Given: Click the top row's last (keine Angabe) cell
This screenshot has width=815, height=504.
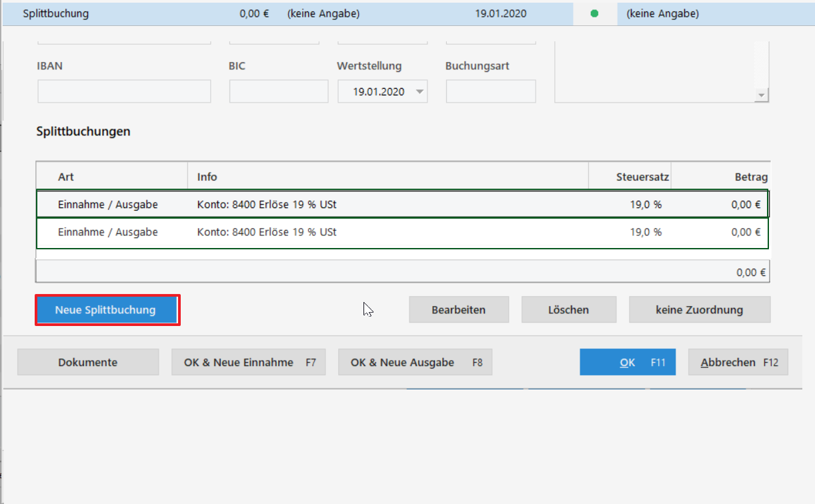Looking at the screenshot, I should (x=663, y=13).
